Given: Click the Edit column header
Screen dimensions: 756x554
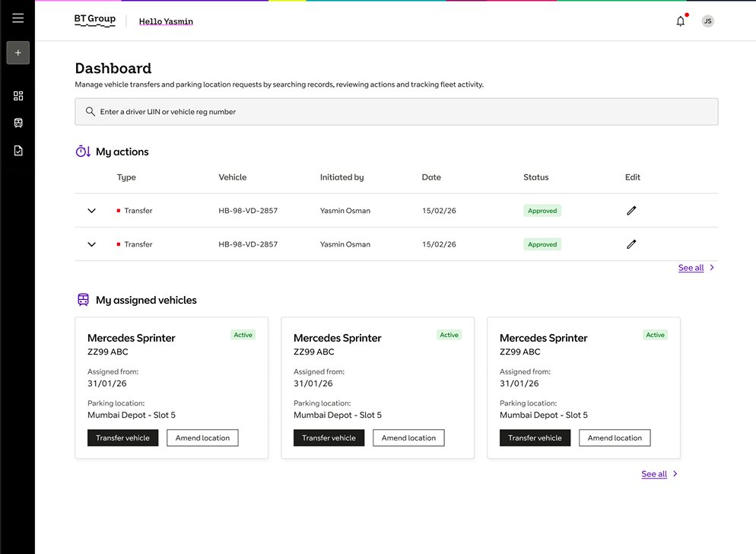Looking at the screenshot, I should pyautogui.click(x=633, y=177).
